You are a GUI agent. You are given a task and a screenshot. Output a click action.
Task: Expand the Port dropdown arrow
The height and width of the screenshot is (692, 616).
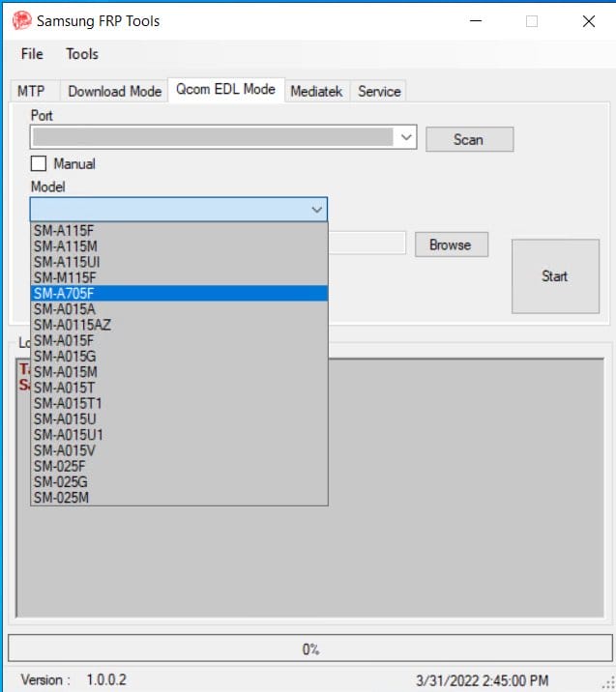[x=406, y=137]
